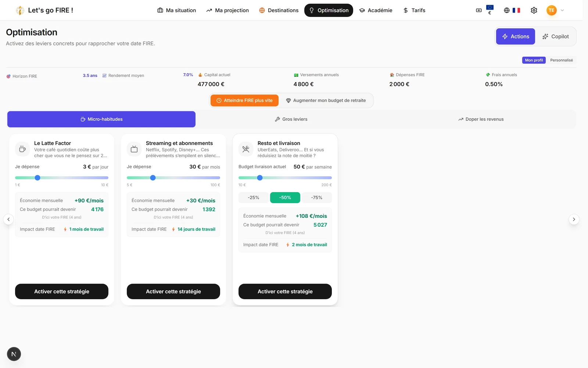Go to the Tarifs page
The height and width of the screenshot is (368, 588).
pos(414,10)
